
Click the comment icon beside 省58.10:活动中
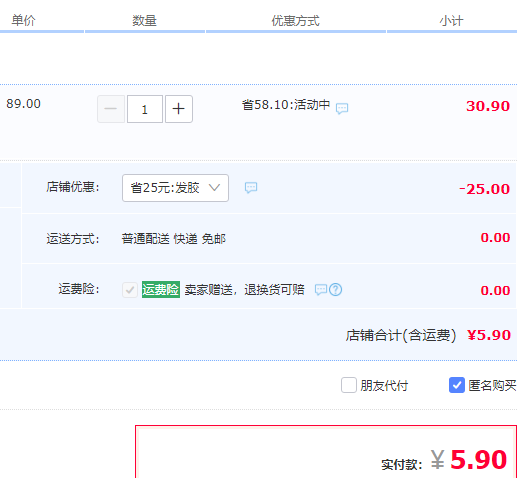pos(342,108)
